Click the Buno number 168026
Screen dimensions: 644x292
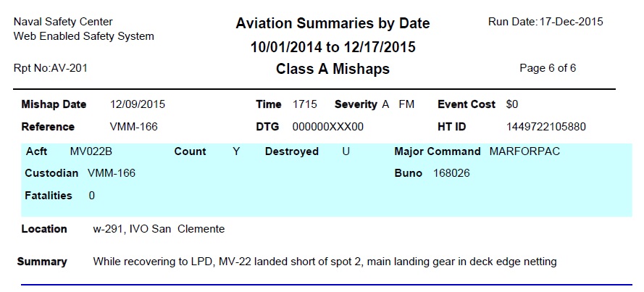(451, 173)
